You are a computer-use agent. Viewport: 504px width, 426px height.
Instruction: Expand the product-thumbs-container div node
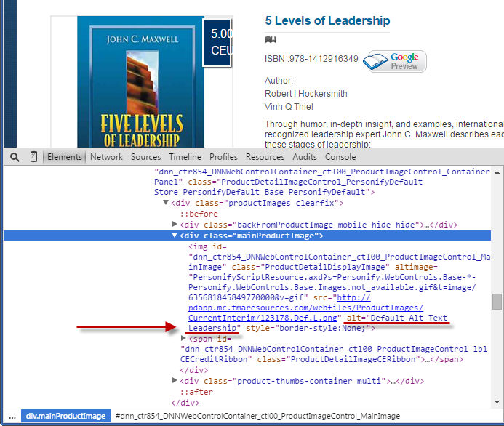[x=175, y=380]
